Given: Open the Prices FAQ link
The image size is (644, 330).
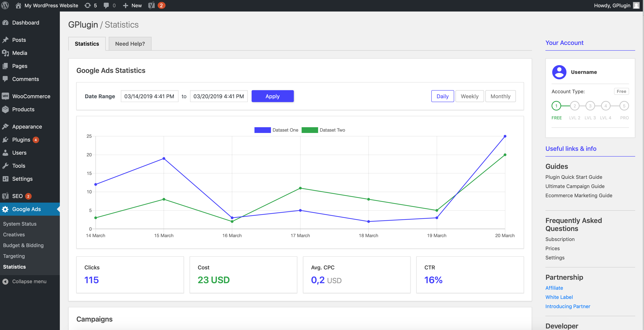Looking at the screenshot, I should 552,249.
